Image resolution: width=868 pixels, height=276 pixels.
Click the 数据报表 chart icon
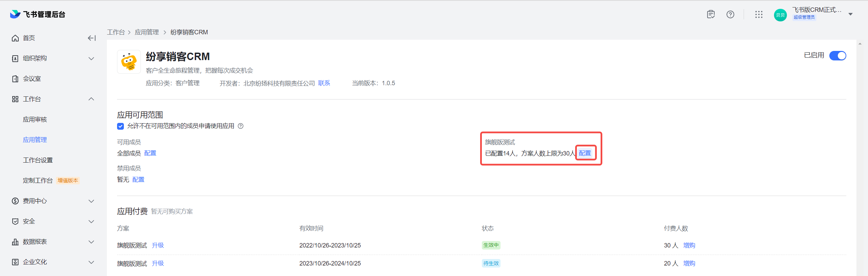click(x=15, y=242)
